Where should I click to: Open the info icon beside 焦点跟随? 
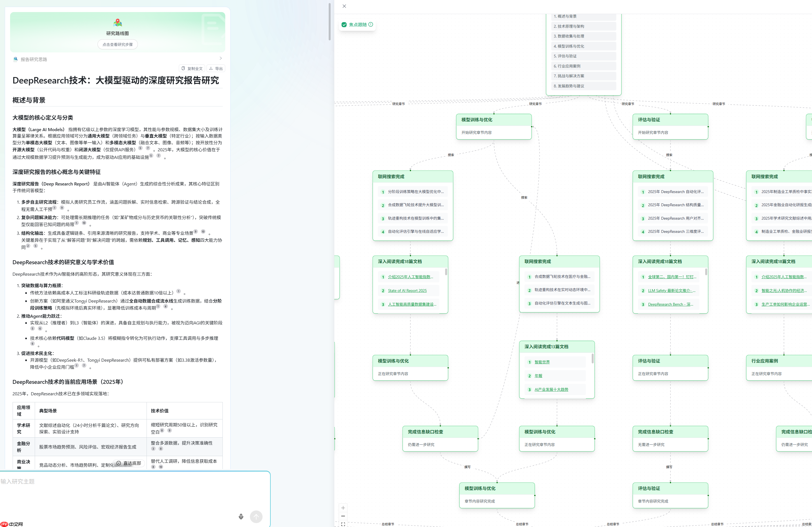(372, 25)
